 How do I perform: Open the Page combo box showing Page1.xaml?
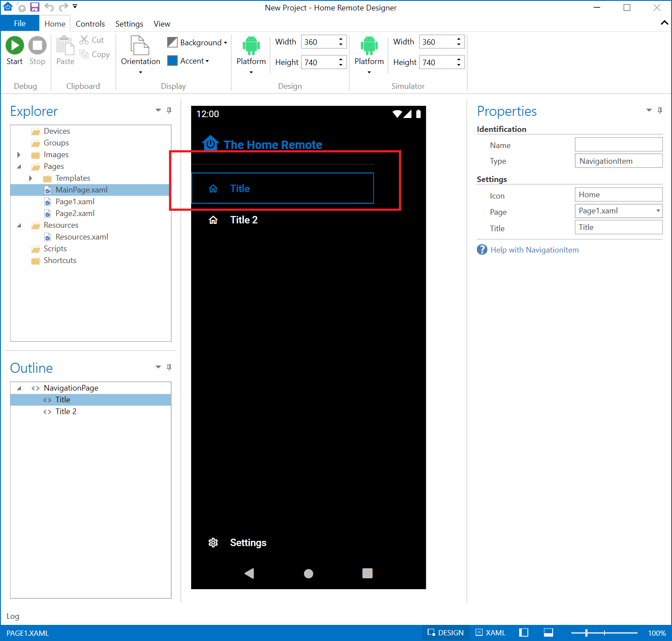[618, 211]
